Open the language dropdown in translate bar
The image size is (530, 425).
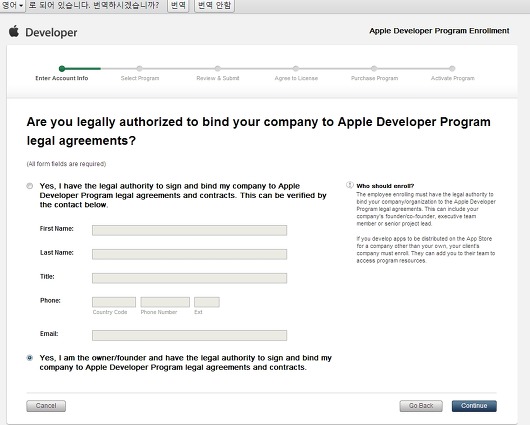(13, 6)
